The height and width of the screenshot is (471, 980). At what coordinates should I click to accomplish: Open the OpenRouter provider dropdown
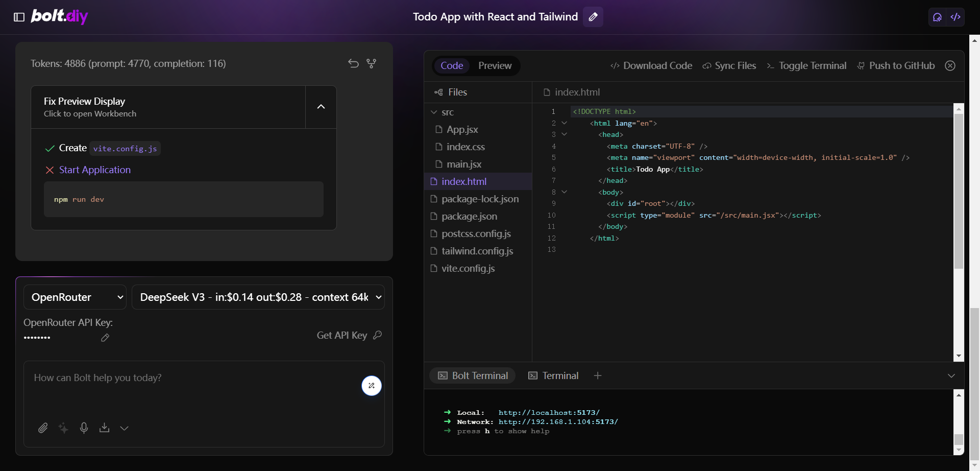pos(75,297)
